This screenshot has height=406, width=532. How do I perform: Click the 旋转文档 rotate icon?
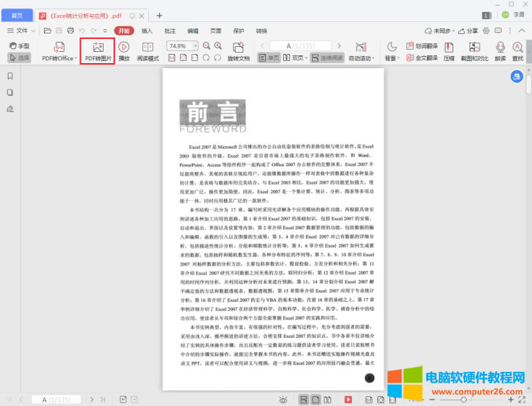coord(238,51)
